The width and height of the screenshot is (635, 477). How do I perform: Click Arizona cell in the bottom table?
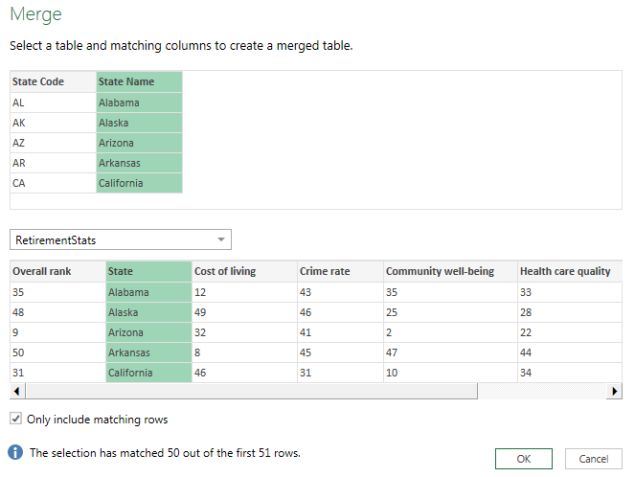click(147, 332)
